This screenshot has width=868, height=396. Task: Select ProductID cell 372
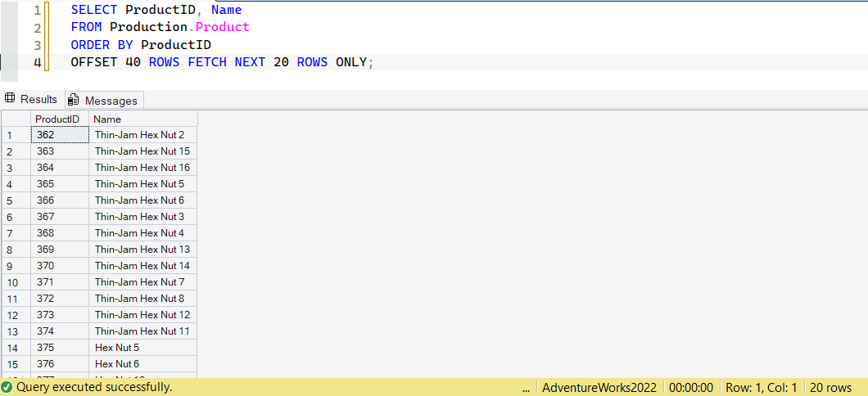60,298
